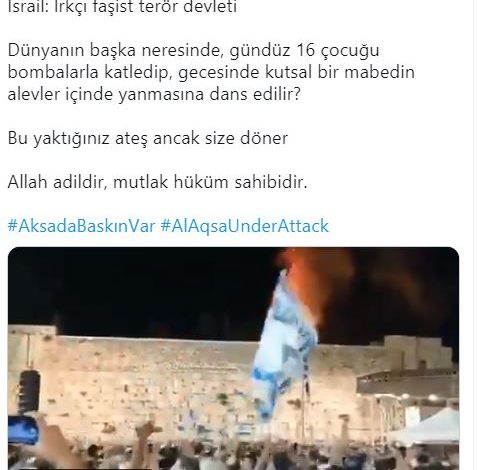
Task: Play the embedded video of the wall
Action: pyautogui.click(x=233, y=358)
